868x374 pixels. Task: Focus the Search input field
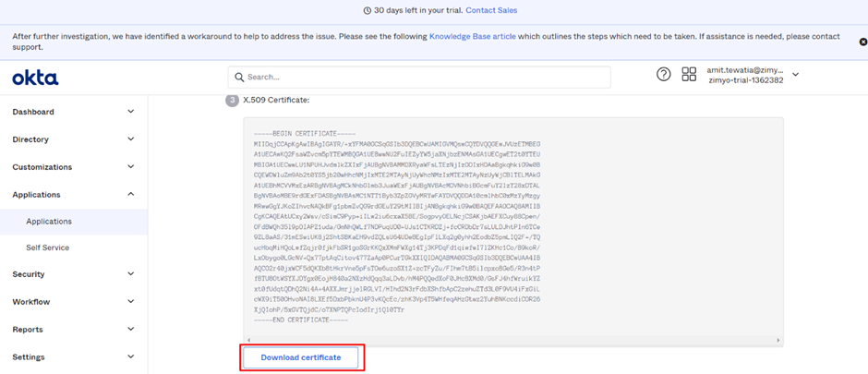click(x=419, y=77)
